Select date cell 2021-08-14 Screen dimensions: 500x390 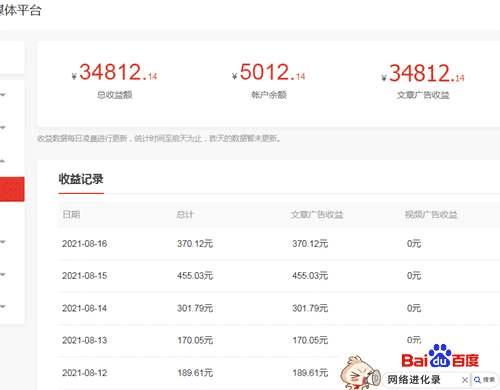85,308
